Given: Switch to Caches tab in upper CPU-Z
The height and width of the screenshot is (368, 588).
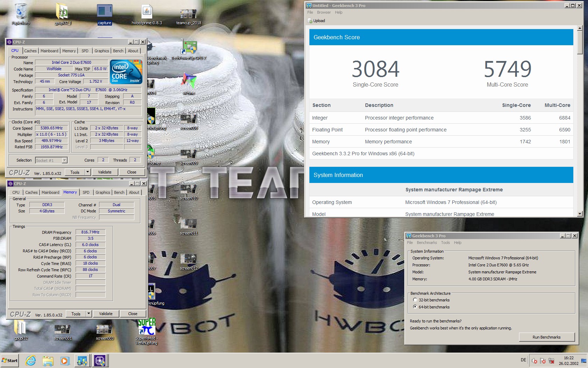Looking at the screenshot, I should (30, 51).
